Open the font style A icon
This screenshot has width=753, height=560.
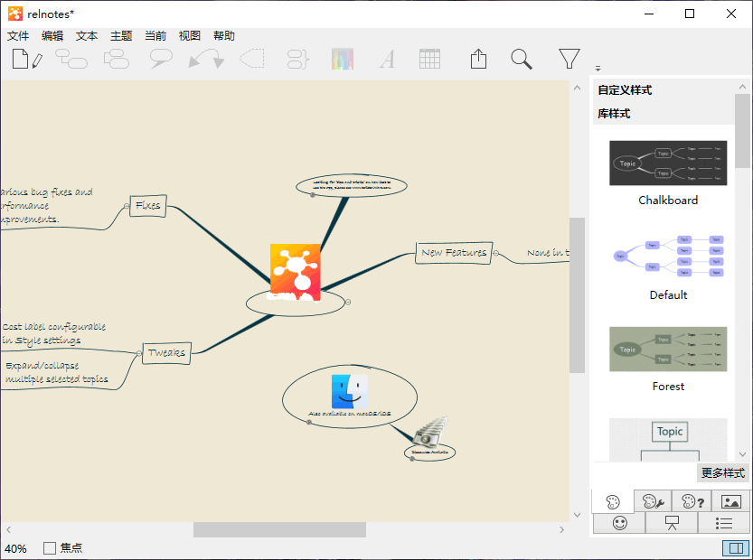pyautogui.click(x=387, y=59)
